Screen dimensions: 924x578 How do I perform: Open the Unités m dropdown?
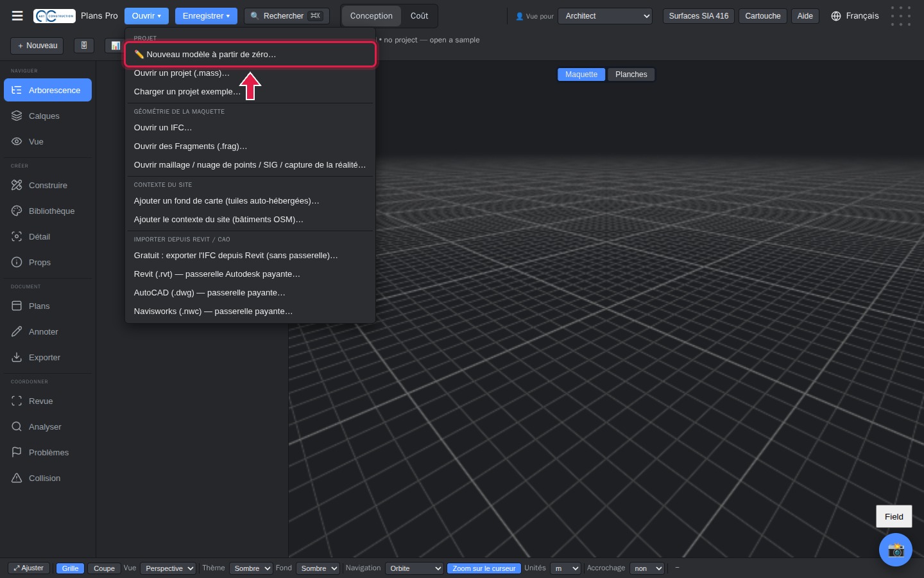point(565,568)
